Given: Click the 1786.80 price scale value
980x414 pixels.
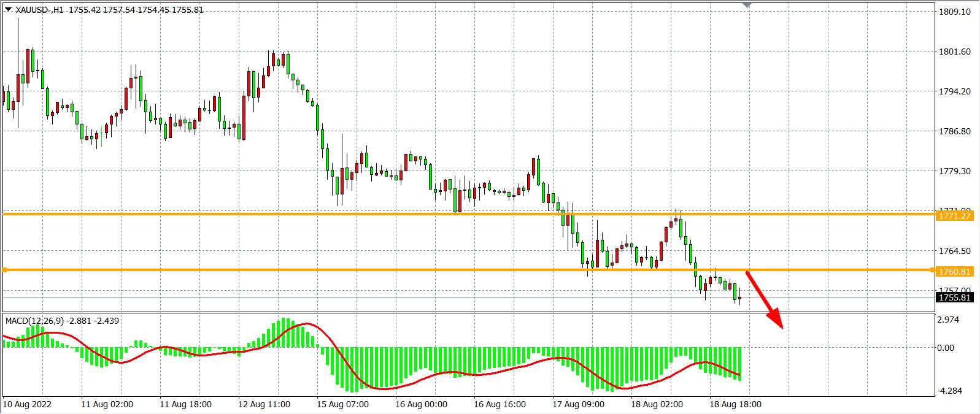Looking at the screenshot, I should point(954,131).
